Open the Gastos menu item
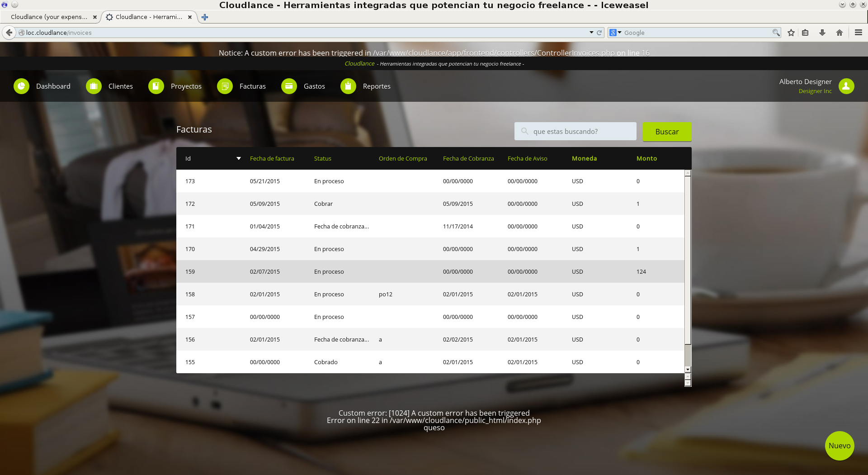Image resolution: width=868 pixels, height=475 pixels. point(314,86)
